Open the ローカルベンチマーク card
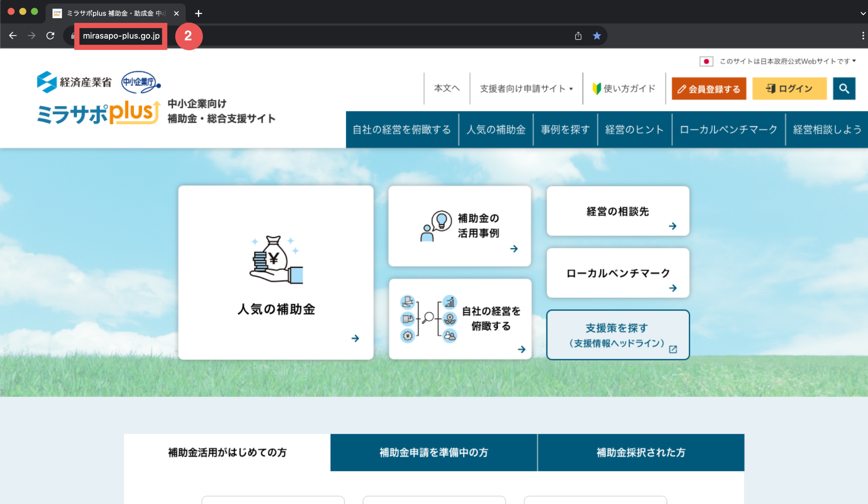Viewport: 868px width, 504px height. tap(618, 273)
